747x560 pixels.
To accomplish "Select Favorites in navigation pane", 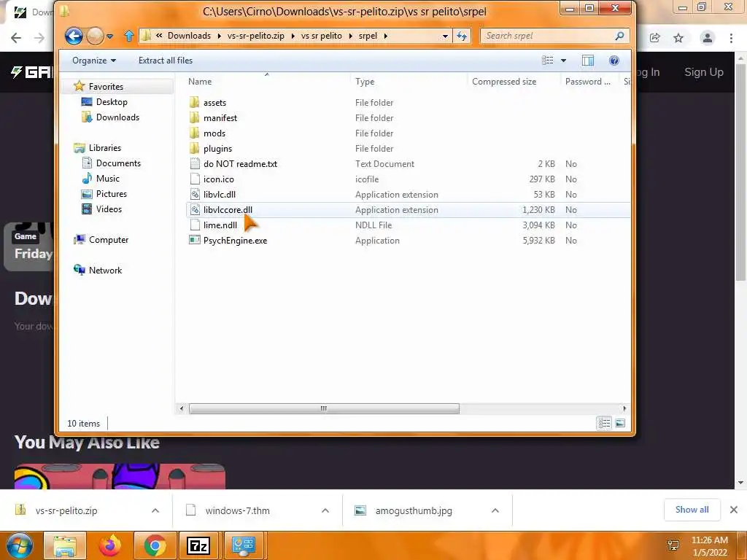I will click(106, 87).
